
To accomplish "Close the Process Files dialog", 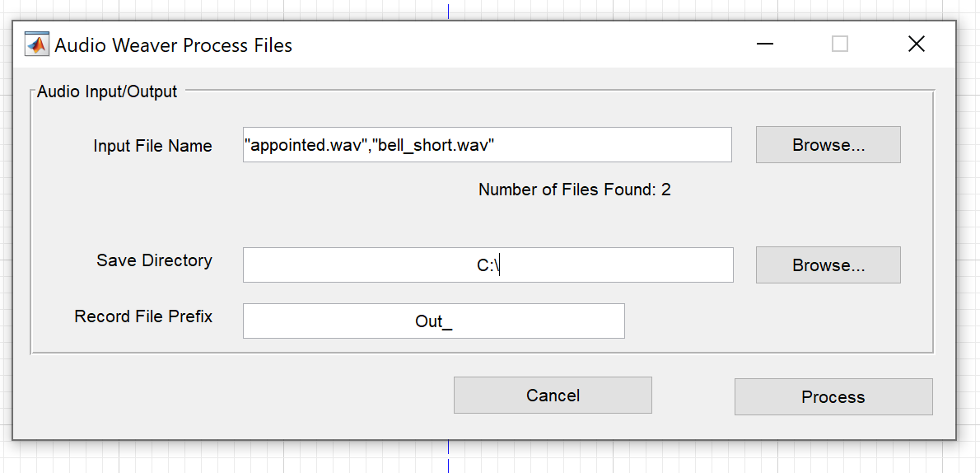I will [x=916, y=44].
